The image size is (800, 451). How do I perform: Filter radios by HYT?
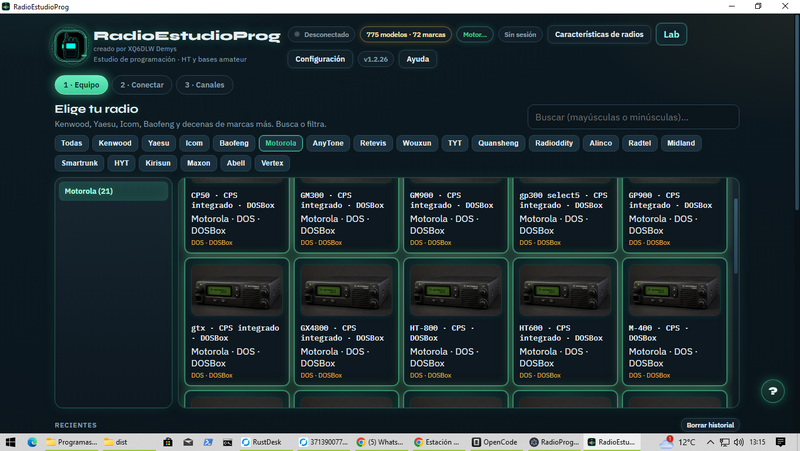pyautogui.click(x=121, y=163)
